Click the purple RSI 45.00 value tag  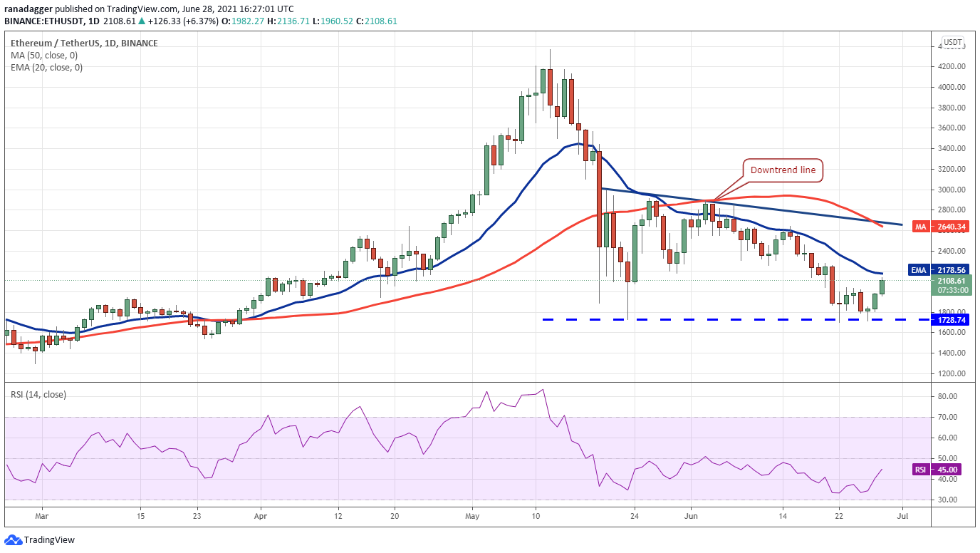coord(937,470)
